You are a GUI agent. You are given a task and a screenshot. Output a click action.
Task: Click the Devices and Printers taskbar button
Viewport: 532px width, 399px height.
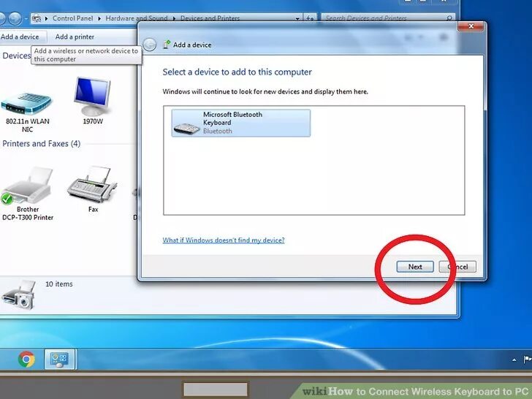60,360
